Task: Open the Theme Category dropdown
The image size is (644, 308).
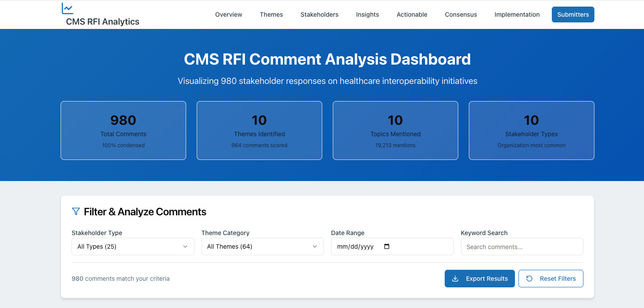Action: pyautogui.click(x=263, y=246)
